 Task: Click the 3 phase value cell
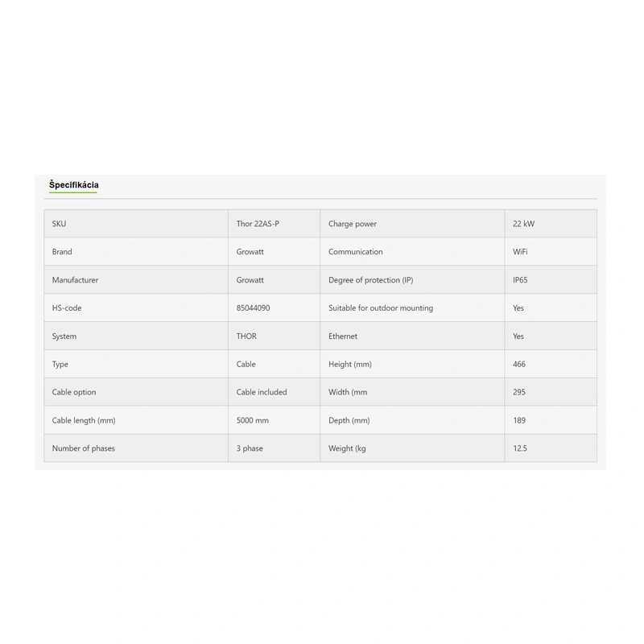(250, 448)
